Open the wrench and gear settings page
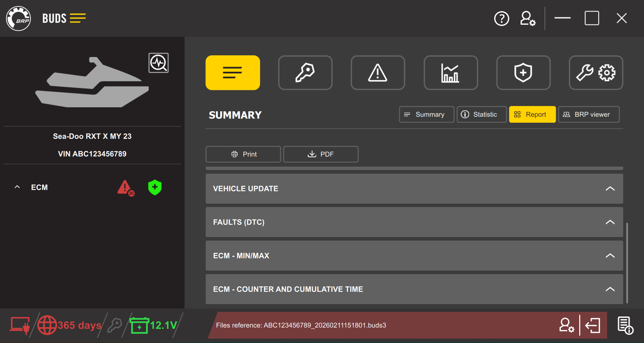 tap(596, 73)
